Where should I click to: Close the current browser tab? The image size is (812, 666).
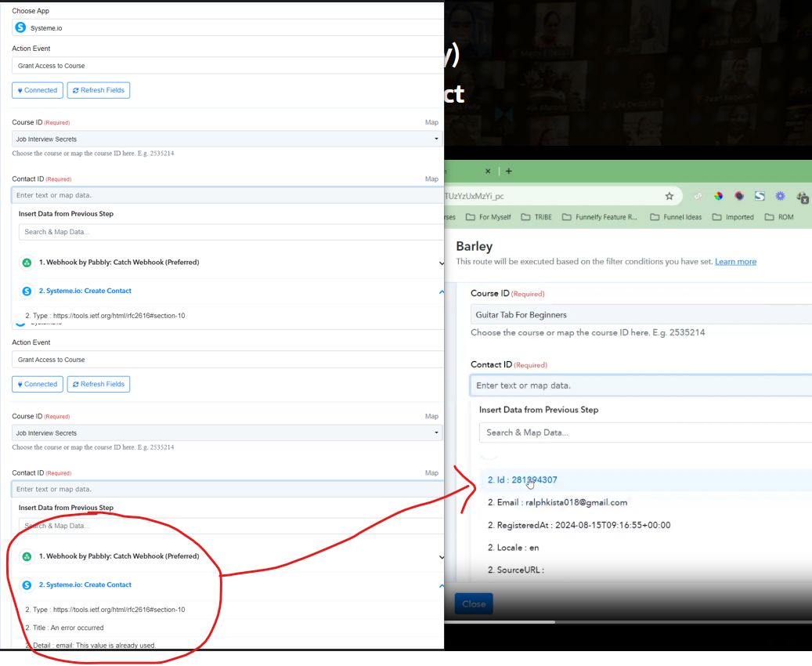(488, 171)
